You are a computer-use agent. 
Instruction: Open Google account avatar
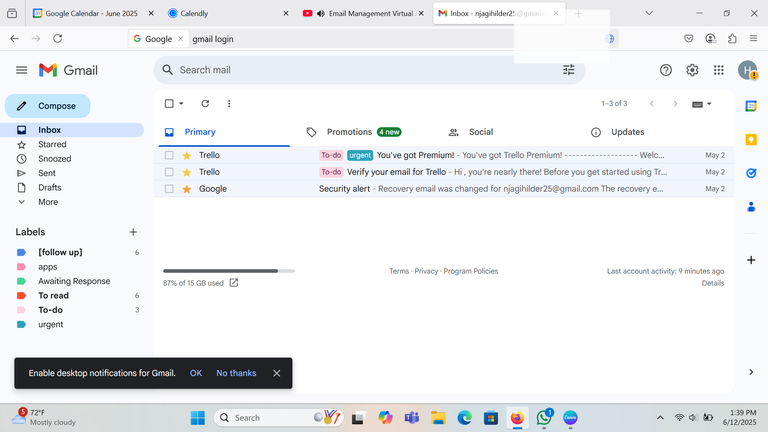tap(748, 70)
